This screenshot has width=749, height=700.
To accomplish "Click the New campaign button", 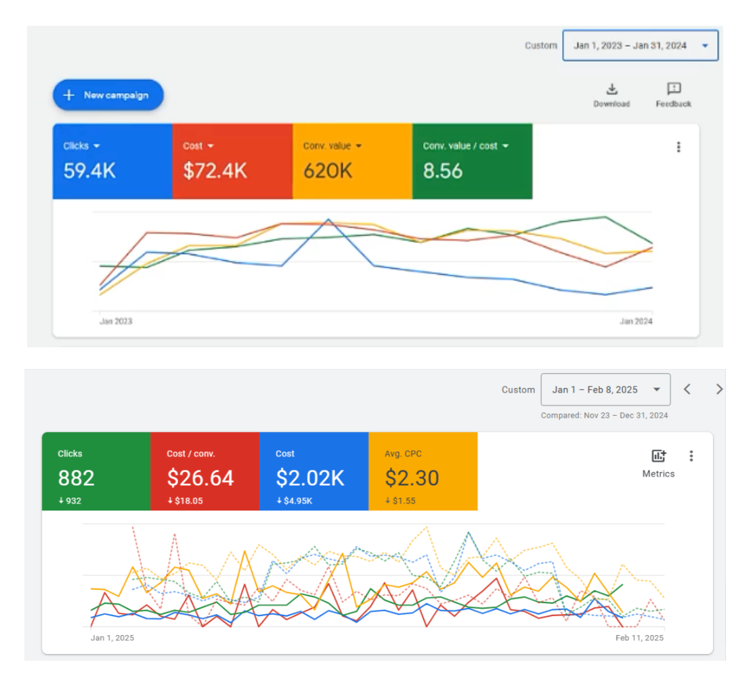I will pyautogui.click(x=108, y=95).
